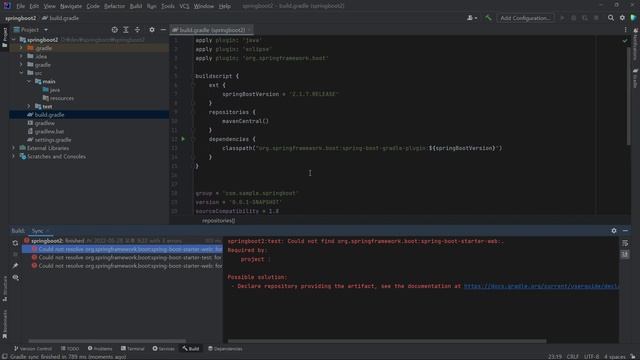Expand External Libraries node

(x=14, y=148)
